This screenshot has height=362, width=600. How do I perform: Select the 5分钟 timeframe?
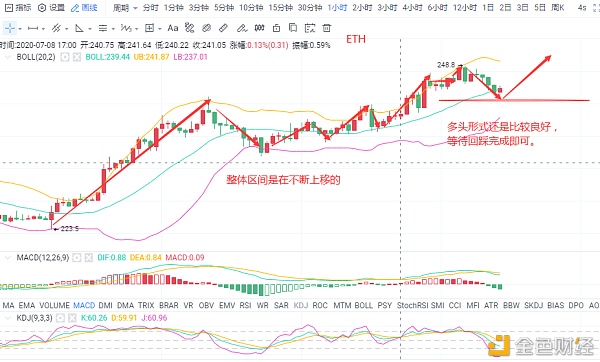[x=224, y=8]
